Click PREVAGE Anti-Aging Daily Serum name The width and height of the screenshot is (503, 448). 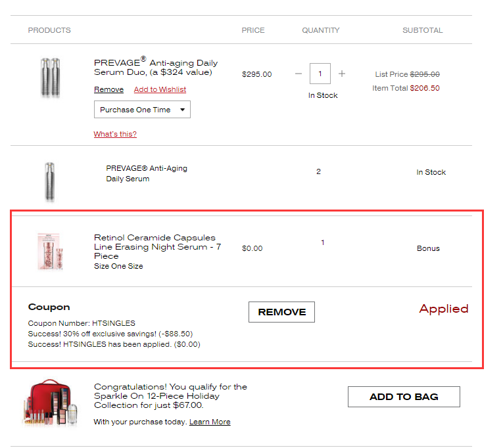click(x=147, y=173)
